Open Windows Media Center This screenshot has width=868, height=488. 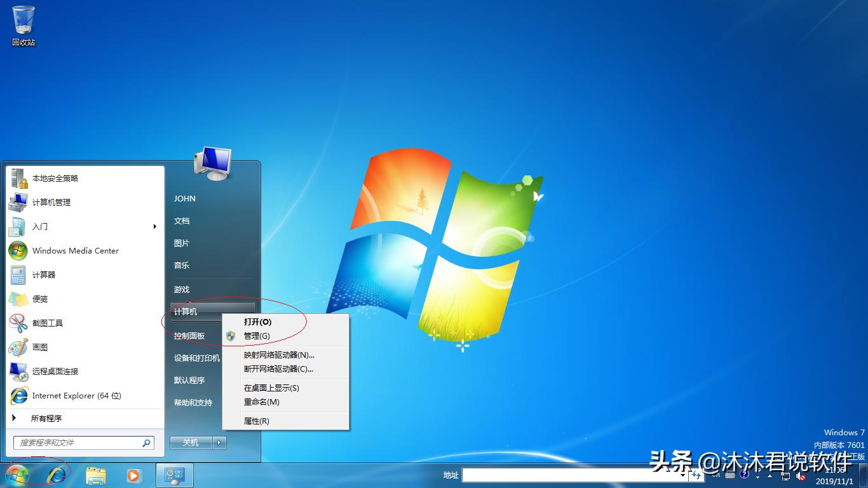[x=74, y=250]
